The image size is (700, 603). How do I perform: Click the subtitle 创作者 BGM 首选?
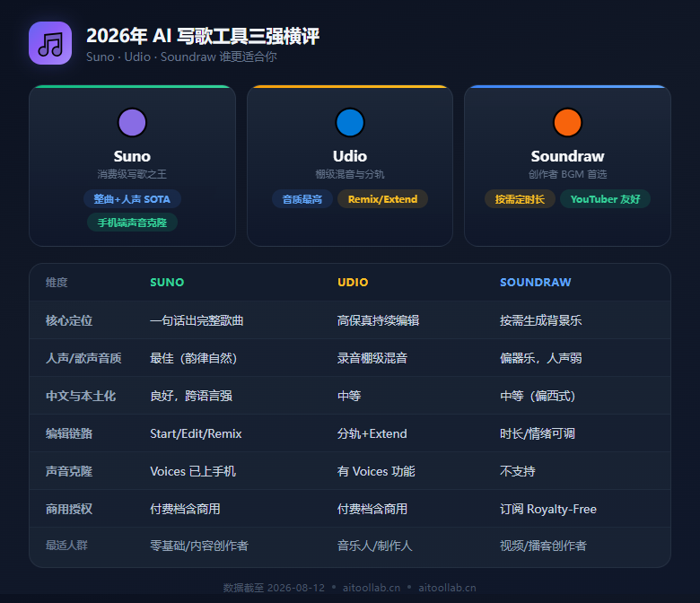pos(567,174)
